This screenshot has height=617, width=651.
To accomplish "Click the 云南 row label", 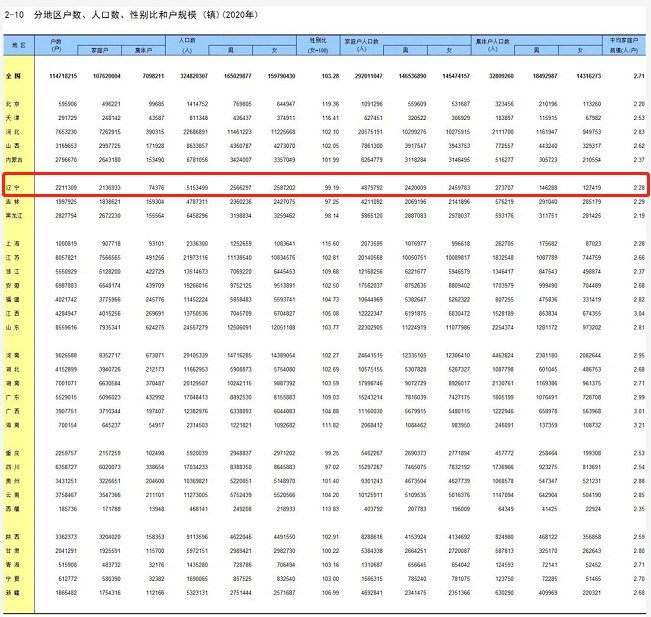I will tap(13, 495).
